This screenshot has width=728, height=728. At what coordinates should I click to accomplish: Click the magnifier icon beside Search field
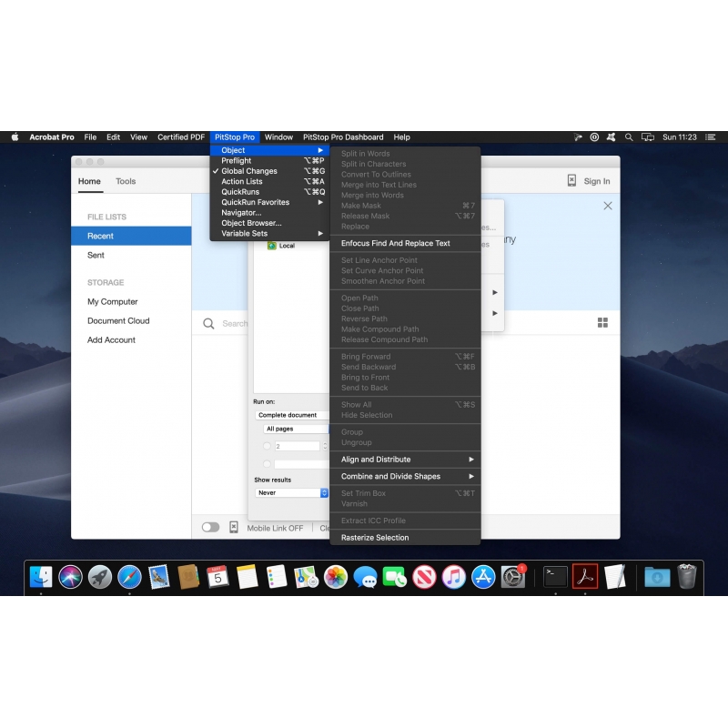click(208, 324)
